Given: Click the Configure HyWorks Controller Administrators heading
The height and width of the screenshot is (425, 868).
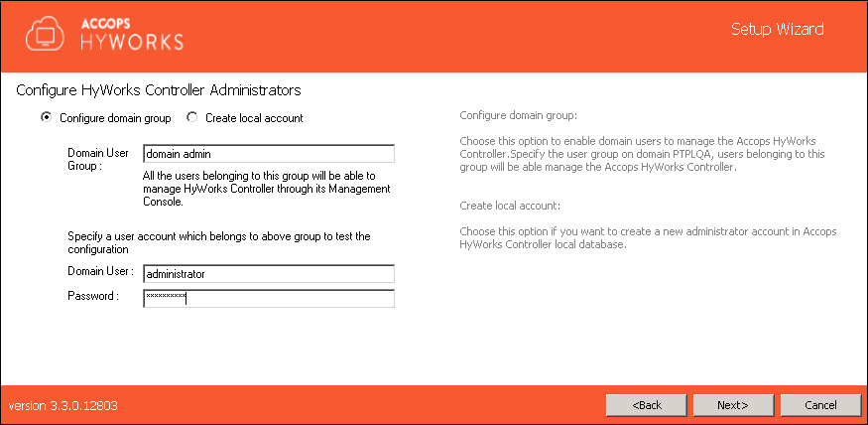Looking at the screenshot, I should click(x=159, y=89).
